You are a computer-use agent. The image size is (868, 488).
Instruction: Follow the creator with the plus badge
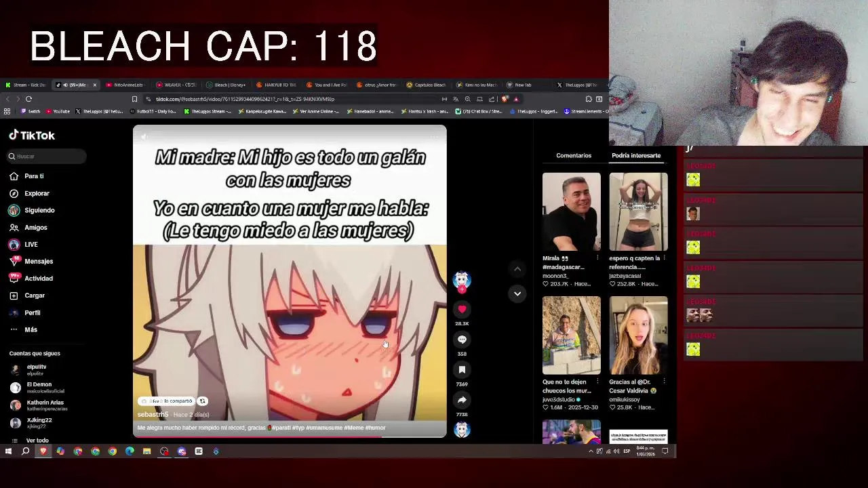[x=462, y=289]
